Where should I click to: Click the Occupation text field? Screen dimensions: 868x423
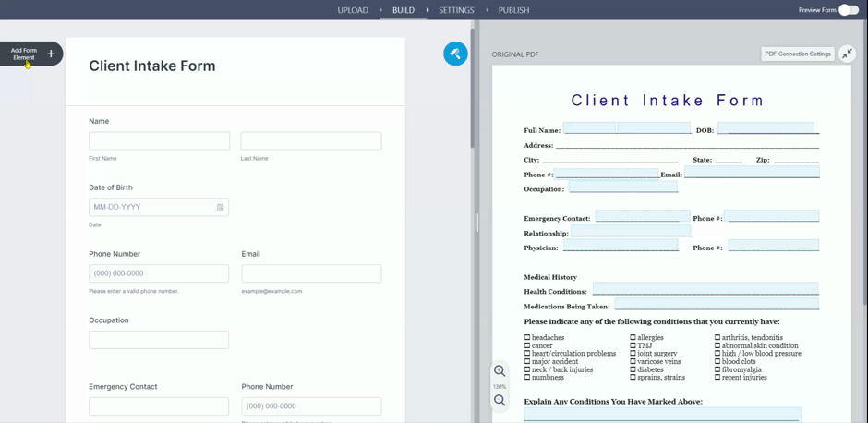tap(159, 340)
